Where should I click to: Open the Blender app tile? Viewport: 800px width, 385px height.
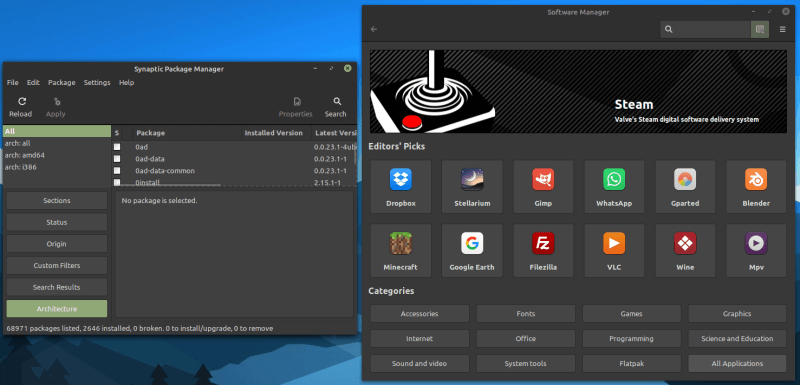tap(756, 187)
